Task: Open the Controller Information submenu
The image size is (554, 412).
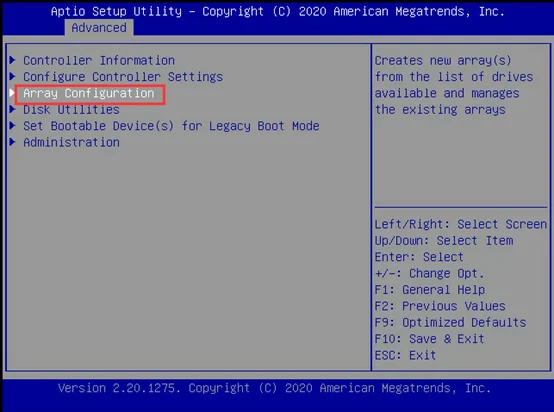Action: 99,60
